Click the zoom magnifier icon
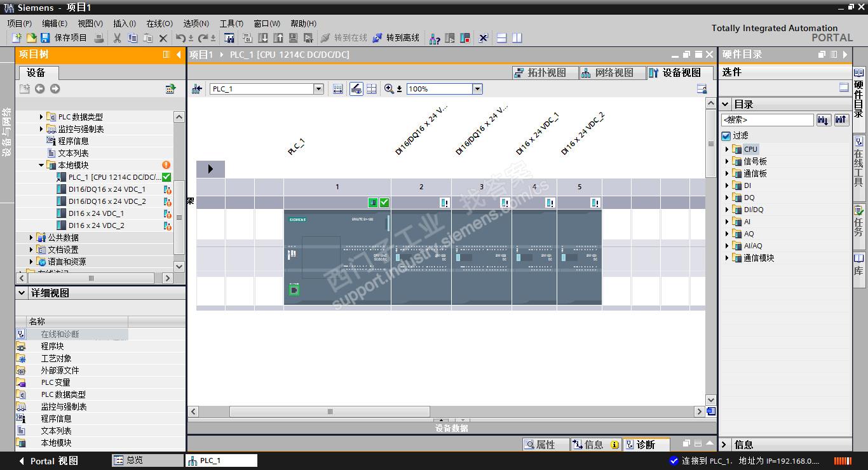The height and width of the screenshot is (470, 868). (x=389, y=89)
